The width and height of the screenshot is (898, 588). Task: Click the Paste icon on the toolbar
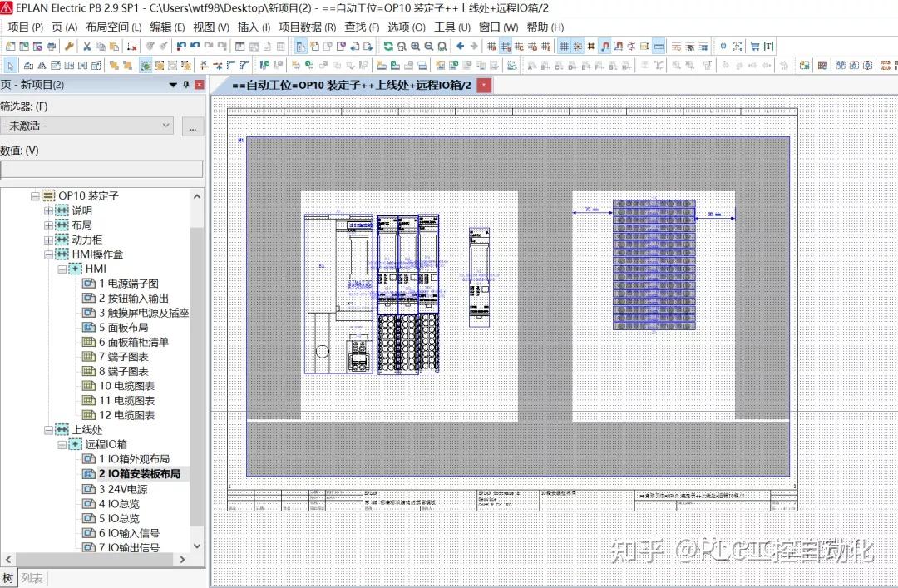(113, 46)
